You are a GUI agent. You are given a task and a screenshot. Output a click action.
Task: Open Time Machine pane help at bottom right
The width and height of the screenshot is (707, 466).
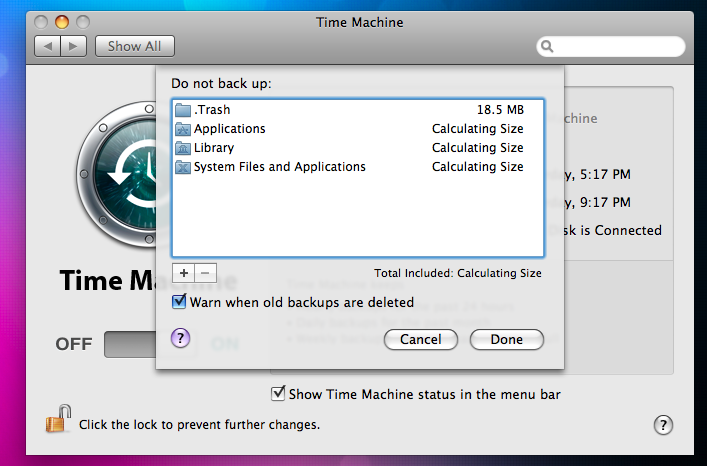tap(663, 425)
